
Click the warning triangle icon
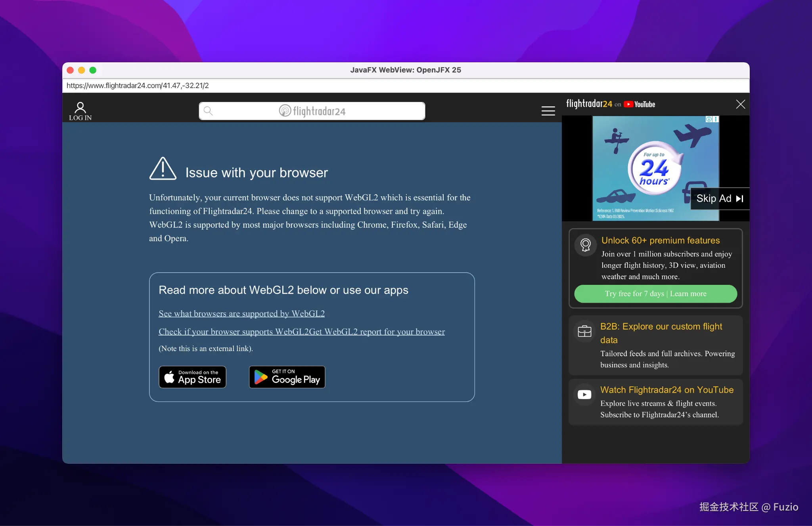click(163, 169)
